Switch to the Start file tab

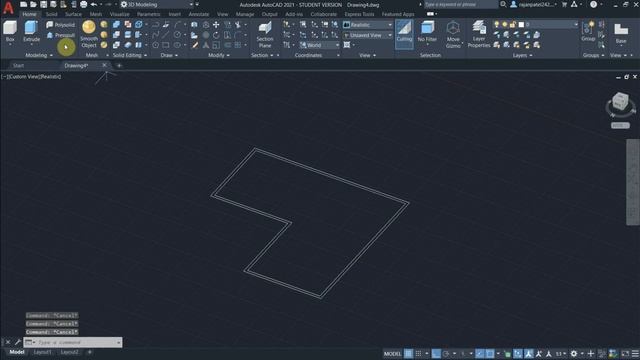coord(18,66)
